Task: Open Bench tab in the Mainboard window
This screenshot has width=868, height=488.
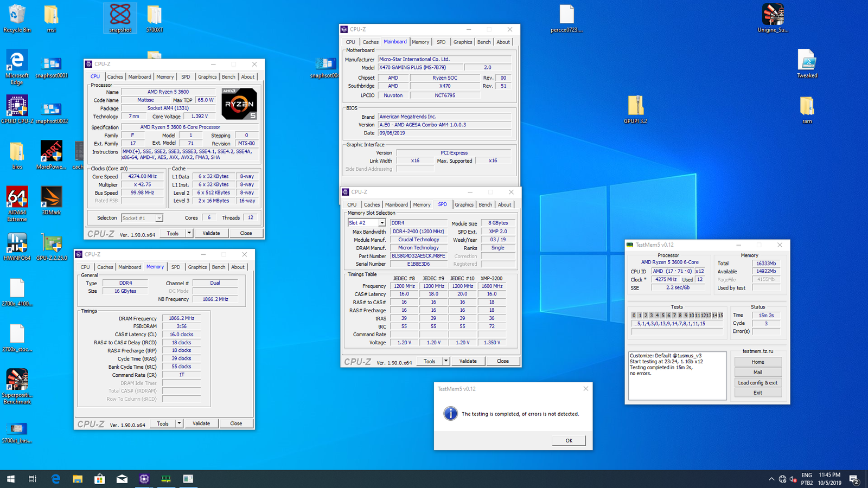Action: [x=484, y=42]
